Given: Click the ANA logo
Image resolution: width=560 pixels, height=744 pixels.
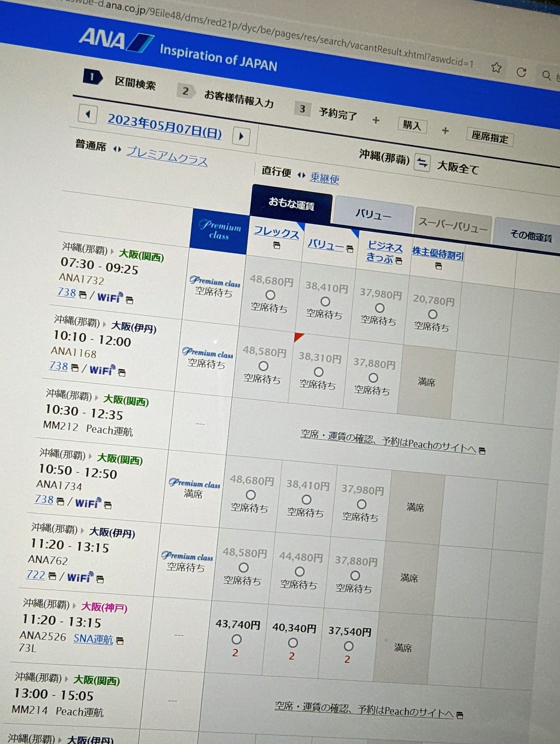Looking at the screenshot, I should click(116, 40).
